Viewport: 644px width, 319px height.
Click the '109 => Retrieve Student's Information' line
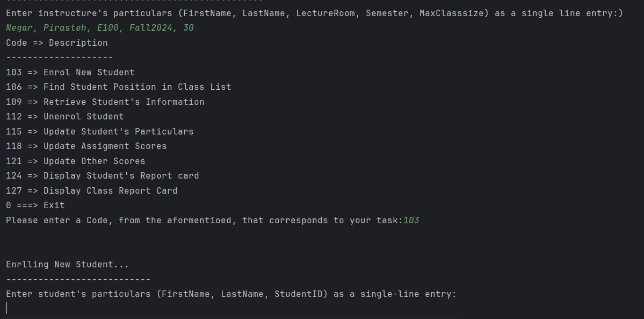[105, 102]
